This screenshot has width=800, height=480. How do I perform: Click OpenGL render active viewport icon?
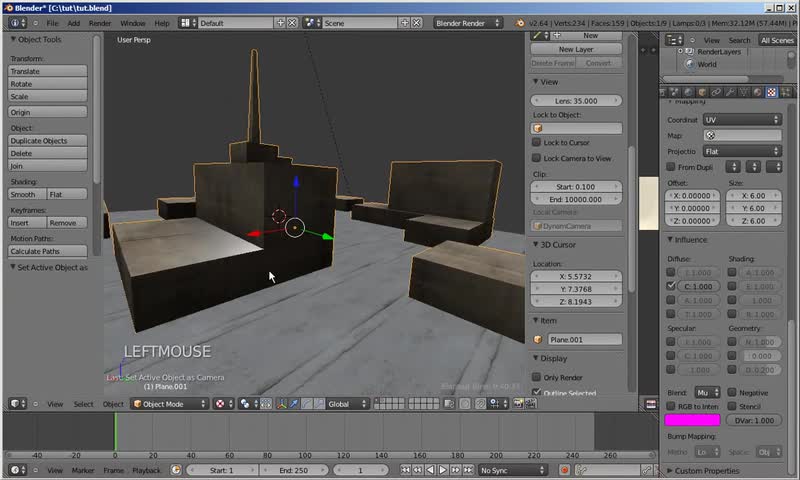pos(518,404)
